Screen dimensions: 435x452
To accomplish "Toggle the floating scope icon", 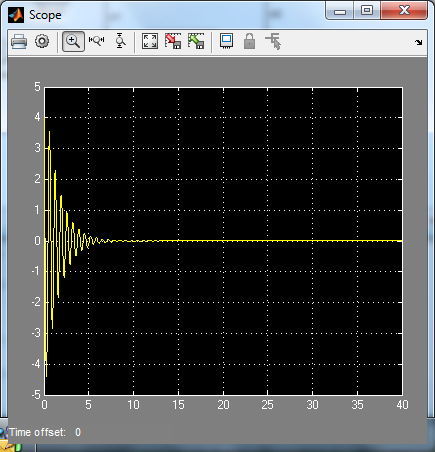I will pos(226,41).
